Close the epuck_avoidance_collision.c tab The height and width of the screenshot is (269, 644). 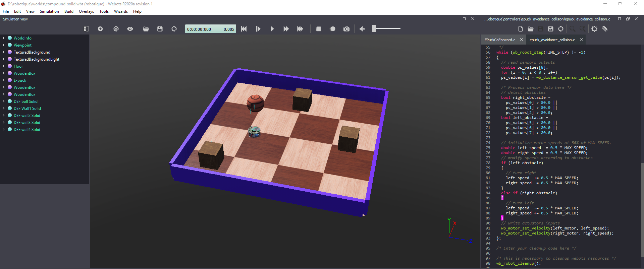pyautogui.click(x=581, y=40)
